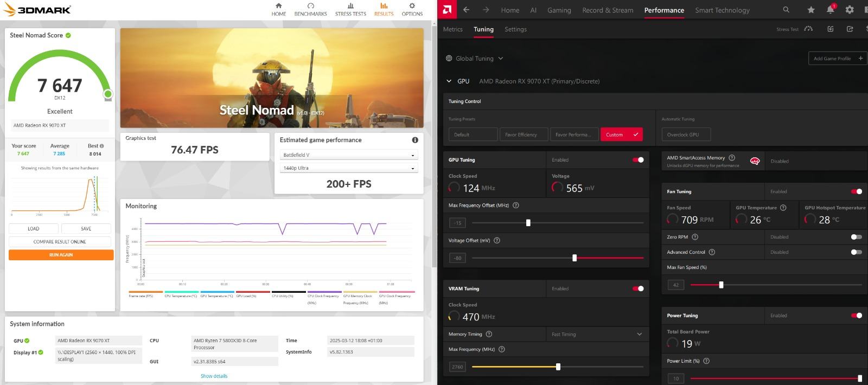Image resolution: width=868 pixels, height=385 pixels.
Task: Click the Show details link
Action: coord(214,376)
